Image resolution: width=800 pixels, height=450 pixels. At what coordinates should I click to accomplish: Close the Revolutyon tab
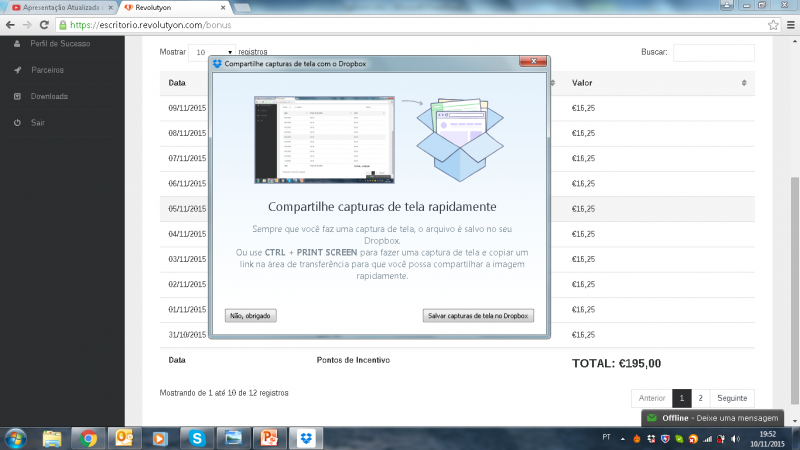tap(223, 8)
